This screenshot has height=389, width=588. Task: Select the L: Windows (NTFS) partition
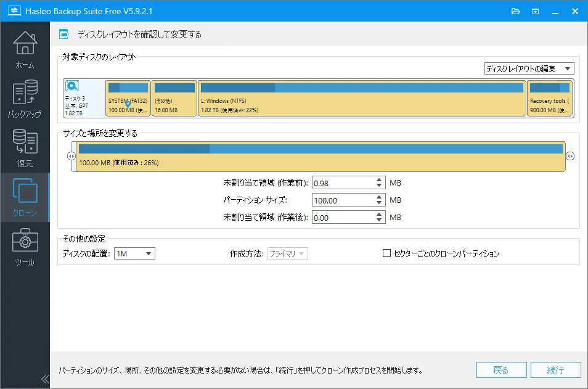point(362,98)
